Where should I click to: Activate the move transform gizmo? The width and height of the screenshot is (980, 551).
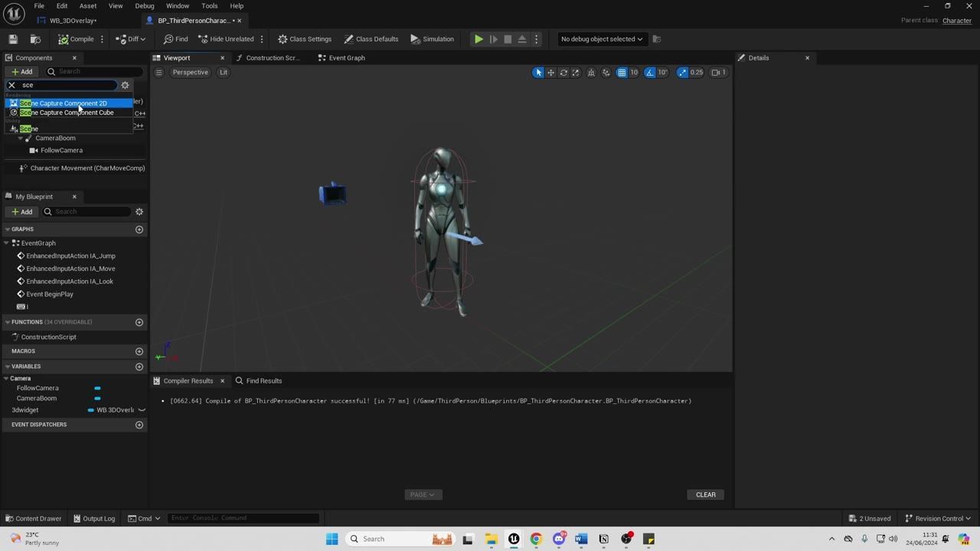550,73
